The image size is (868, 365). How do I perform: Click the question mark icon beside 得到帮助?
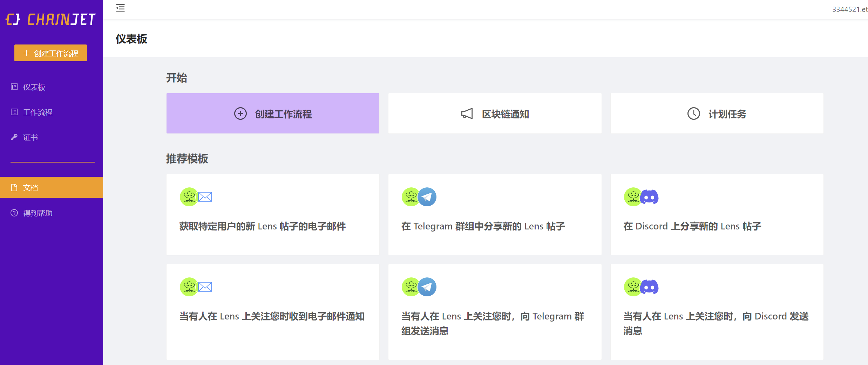pos(14,213)
